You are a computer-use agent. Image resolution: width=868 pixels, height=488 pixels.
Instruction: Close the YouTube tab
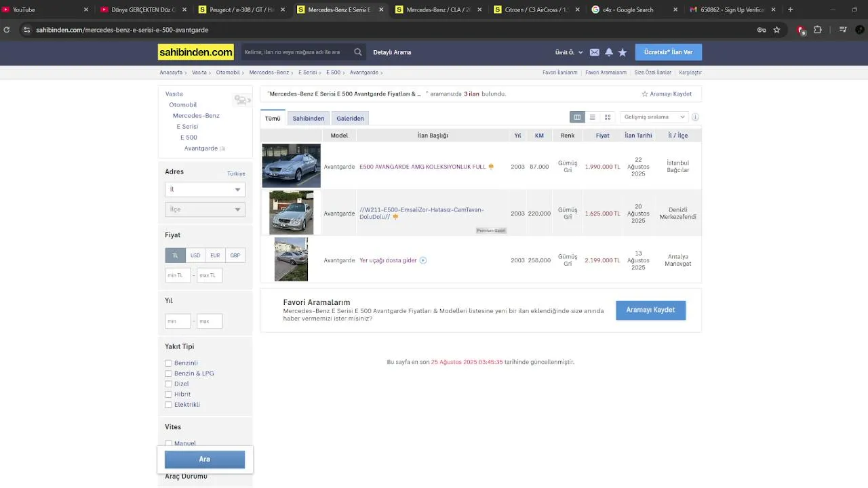pos(86,9)
